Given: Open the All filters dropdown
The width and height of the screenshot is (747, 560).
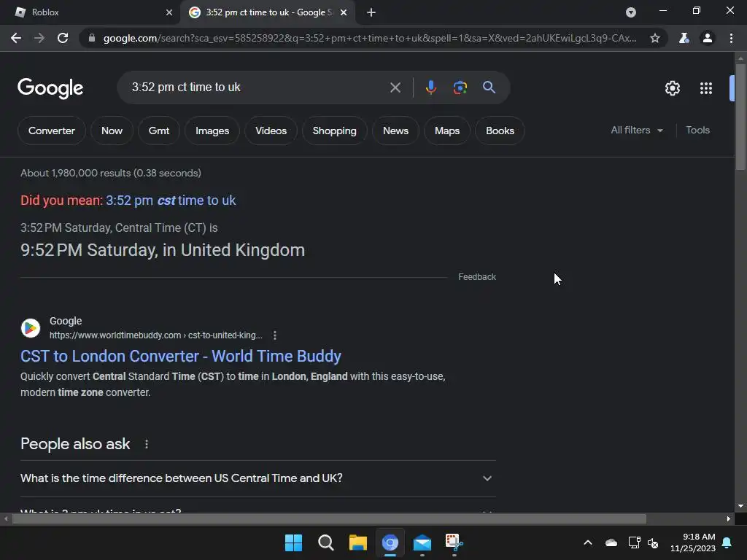Looking at the screenshot, I should coord(636,130).
